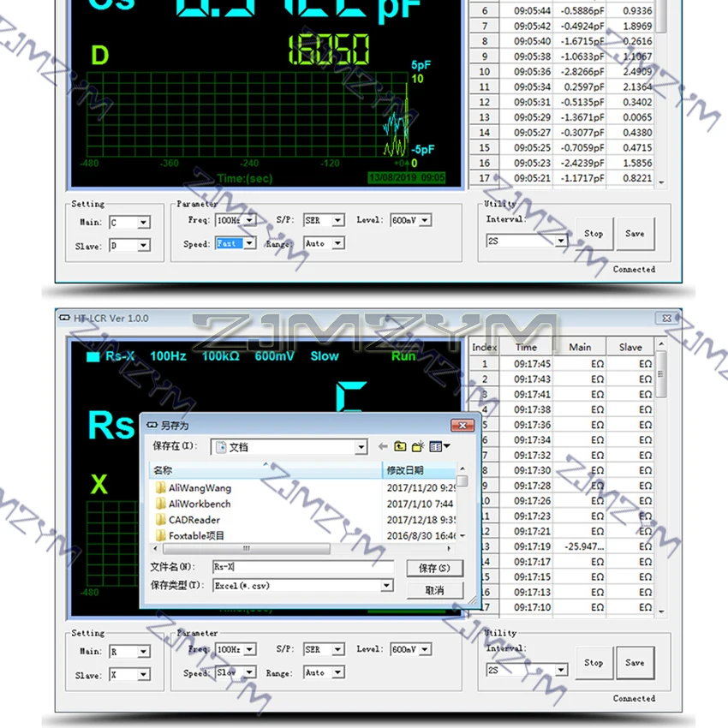Viewport: 728px width, 728px height.
Task: Open the Slave dropdown set to D
Action: click(x=143, y=246)
